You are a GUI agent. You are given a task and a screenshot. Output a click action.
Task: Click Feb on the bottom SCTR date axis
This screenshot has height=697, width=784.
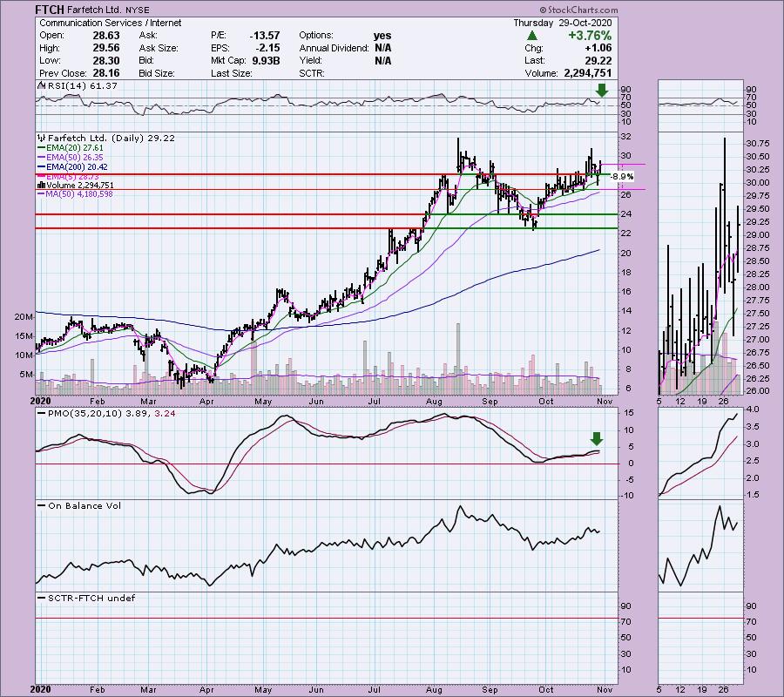97,689
